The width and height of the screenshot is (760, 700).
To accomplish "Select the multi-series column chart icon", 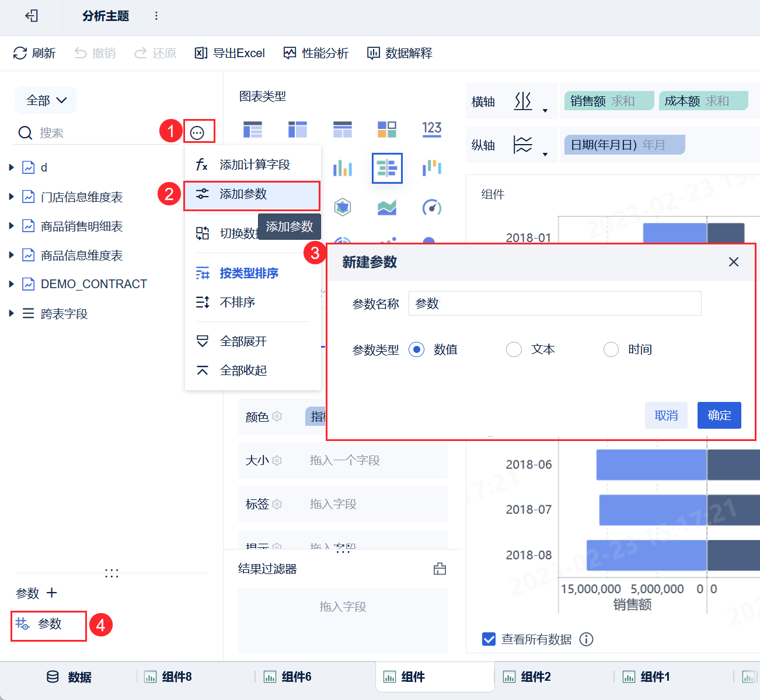I will click(343, 168).
